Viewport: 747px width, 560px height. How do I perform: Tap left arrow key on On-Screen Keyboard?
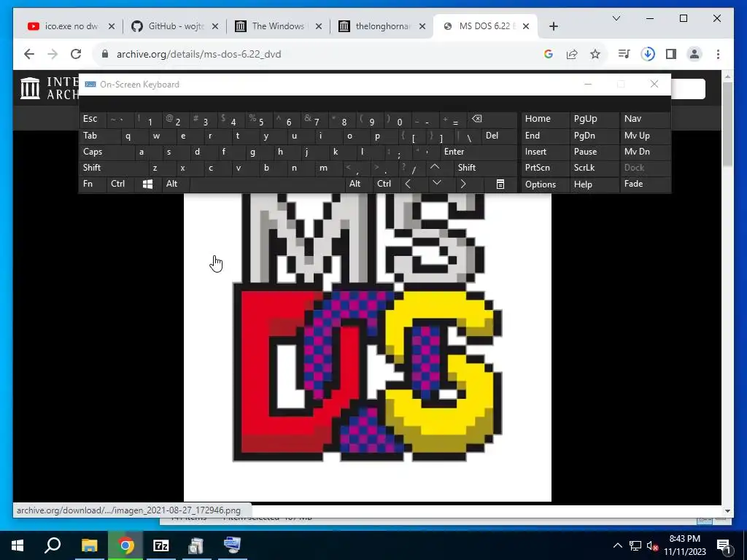[x=408, y=184]
